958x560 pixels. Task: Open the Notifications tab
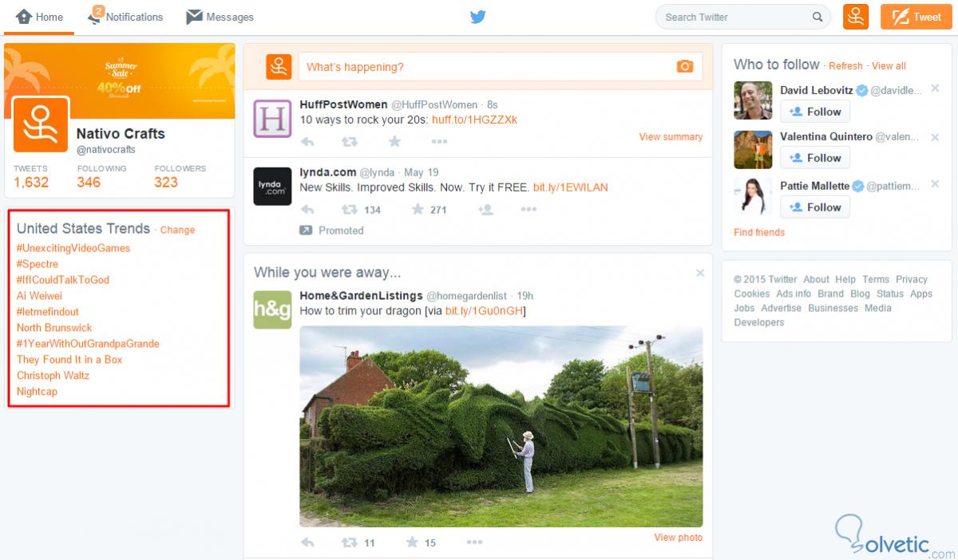point(125,17)
